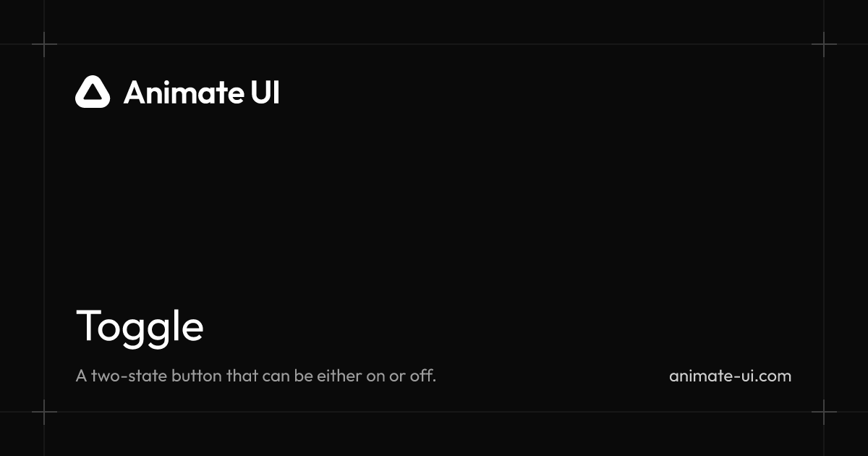Click the word "Animate" in the wordmark
The image size is (868, 456).
pos(184,93)
